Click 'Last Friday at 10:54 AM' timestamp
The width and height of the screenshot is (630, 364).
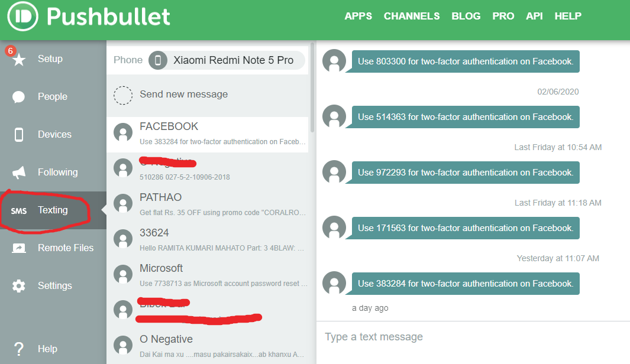(x=558, y=147)
